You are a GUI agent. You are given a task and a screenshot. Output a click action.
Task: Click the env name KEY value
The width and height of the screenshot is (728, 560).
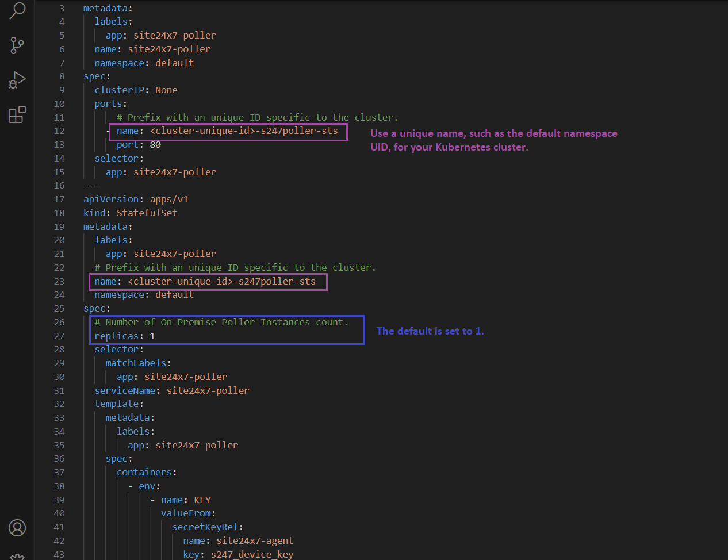click(x=202, y=500)
